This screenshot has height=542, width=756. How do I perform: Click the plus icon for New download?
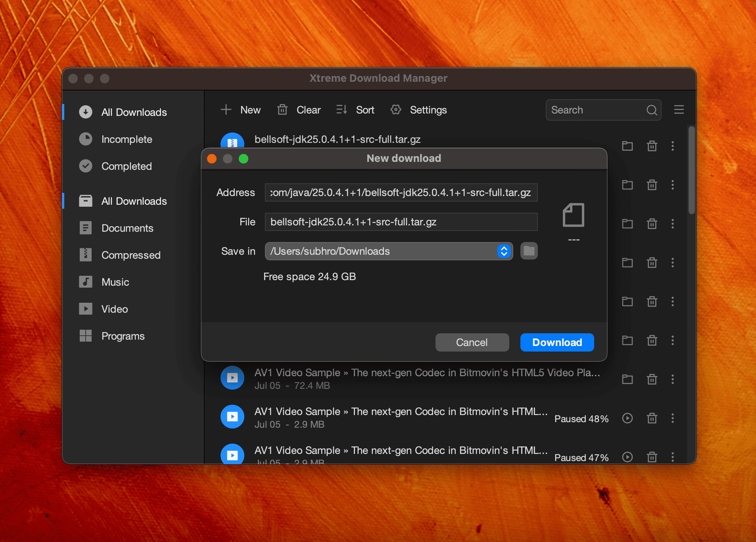point(226,110)
